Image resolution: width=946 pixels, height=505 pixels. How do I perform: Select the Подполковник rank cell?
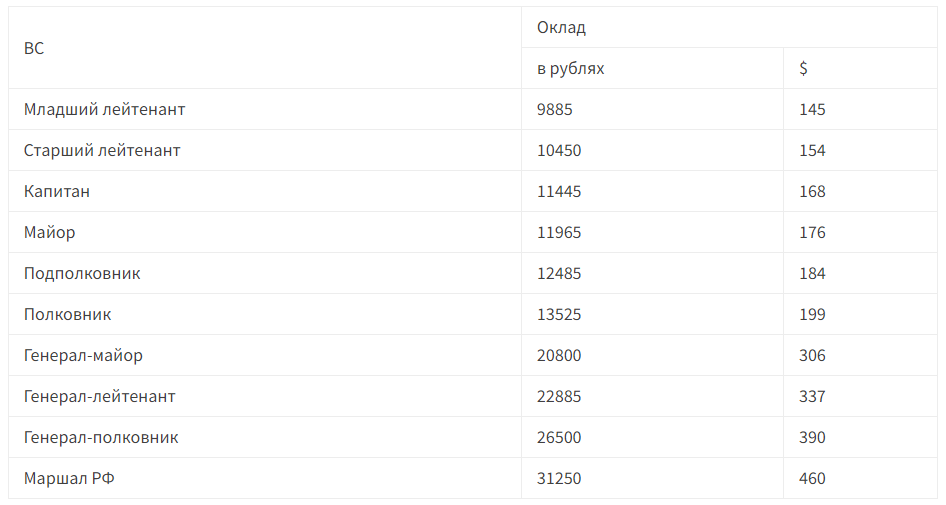82,274
